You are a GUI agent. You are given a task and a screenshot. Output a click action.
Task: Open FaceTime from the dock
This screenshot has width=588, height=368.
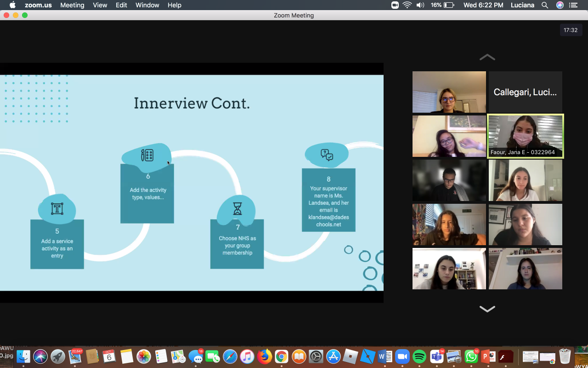[x=213, y=356]
